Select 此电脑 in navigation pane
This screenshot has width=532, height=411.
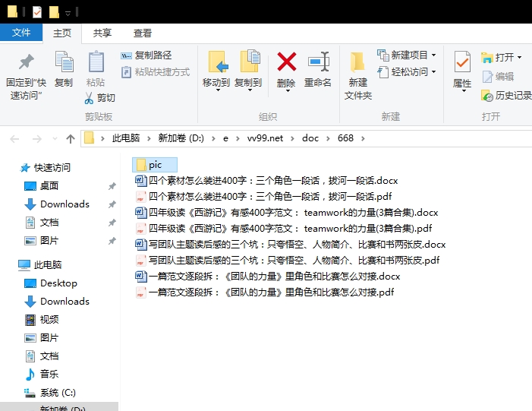point(40,264)
